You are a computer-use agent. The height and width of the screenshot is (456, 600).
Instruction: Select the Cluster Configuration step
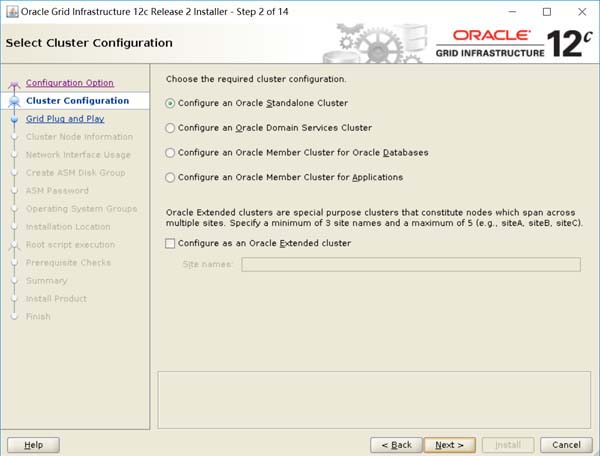tap(77, 101)
